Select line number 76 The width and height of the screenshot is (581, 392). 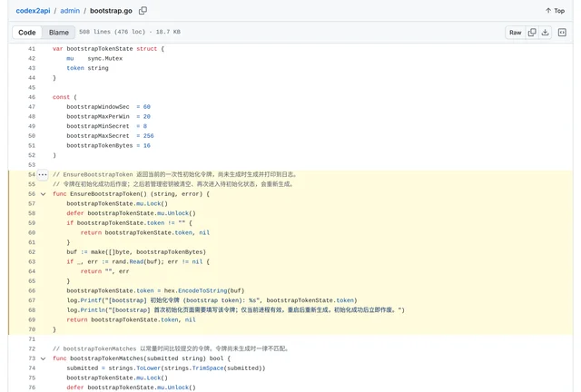(32, 387)
